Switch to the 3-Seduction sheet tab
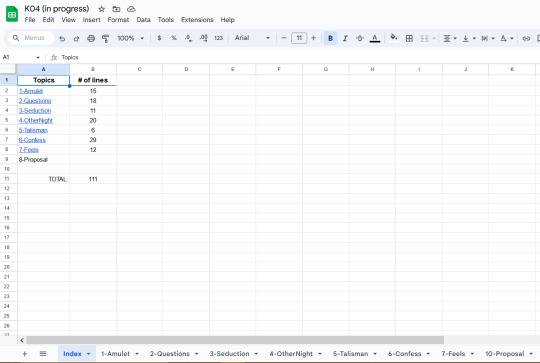The height and width of the screenshot is (363, 540). pos(229,354)
